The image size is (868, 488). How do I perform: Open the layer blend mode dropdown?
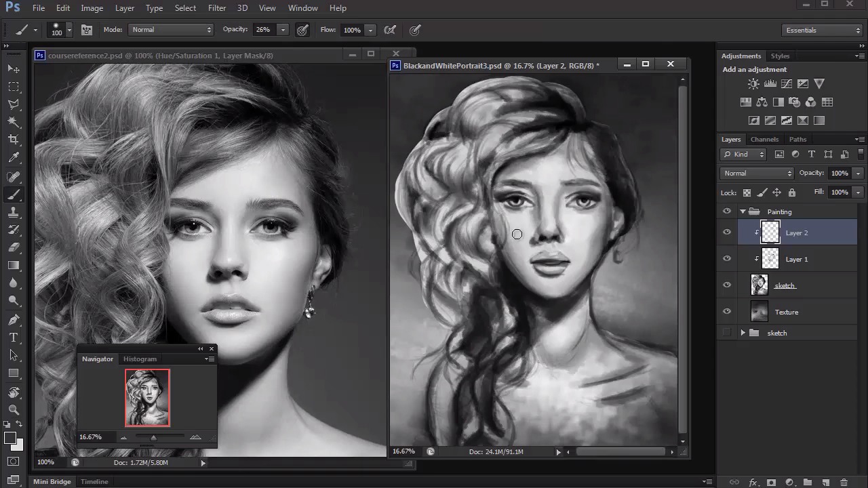coord(757,174)
